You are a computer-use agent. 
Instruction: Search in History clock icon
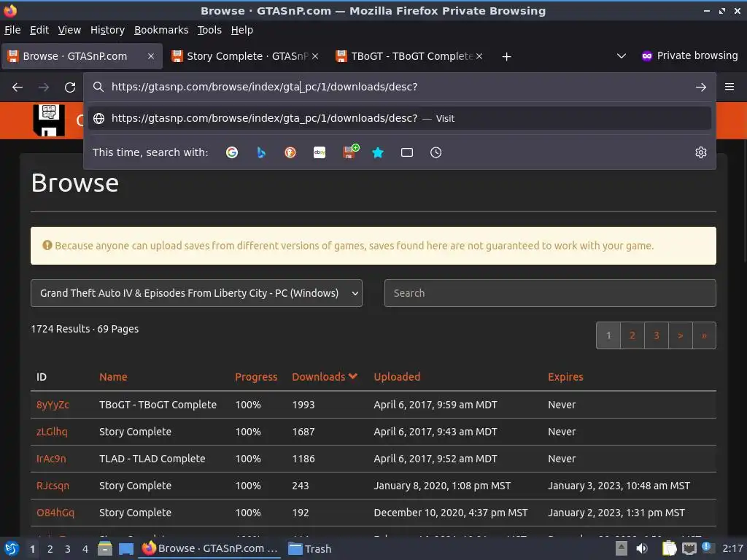(436, 152)
